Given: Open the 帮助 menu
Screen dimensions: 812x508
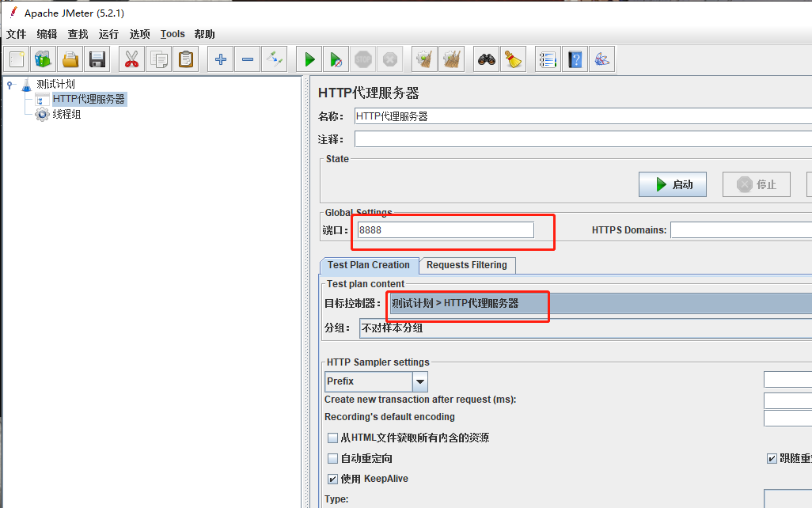Looking at the screenshot, I should (204, 34).
